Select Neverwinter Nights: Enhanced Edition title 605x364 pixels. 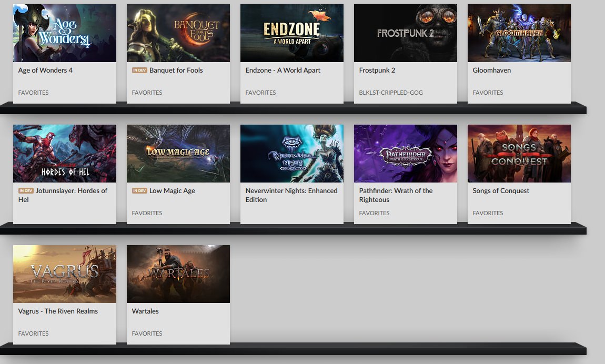tap(291, 195)
